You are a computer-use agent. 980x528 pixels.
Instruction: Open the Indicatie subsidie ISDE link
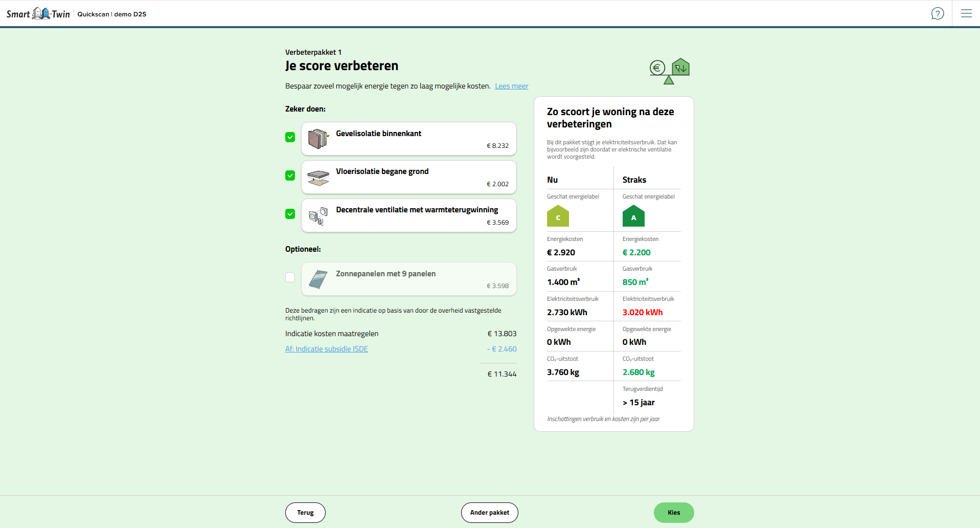(x=326, y=349)
